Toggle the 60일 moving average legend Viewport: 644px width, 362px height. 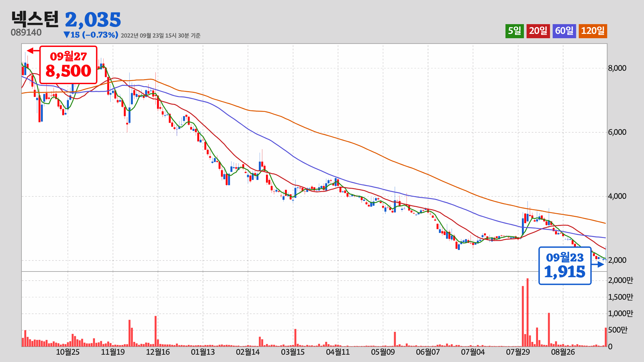pyautogui.click(x=564, y=31)
